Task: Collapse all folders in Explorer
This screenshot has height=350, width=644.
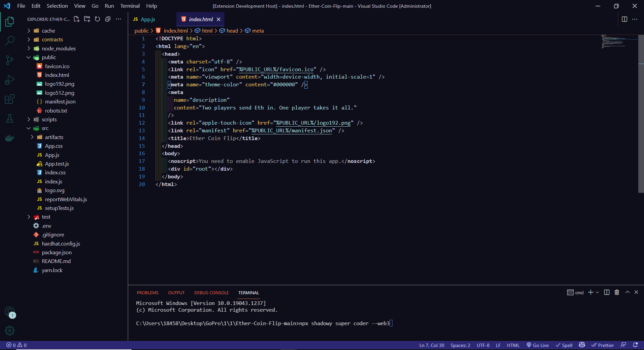Action: pyautogui.click(x=108, y=19)
